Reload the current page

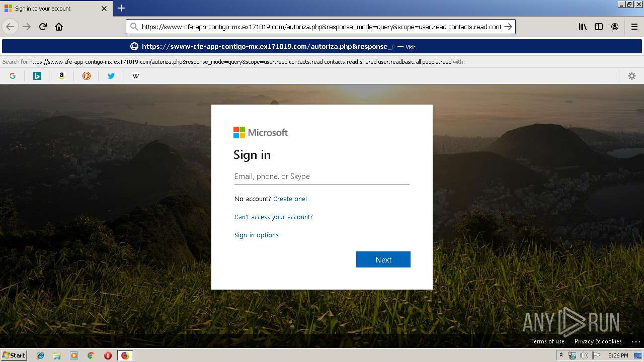43,27
